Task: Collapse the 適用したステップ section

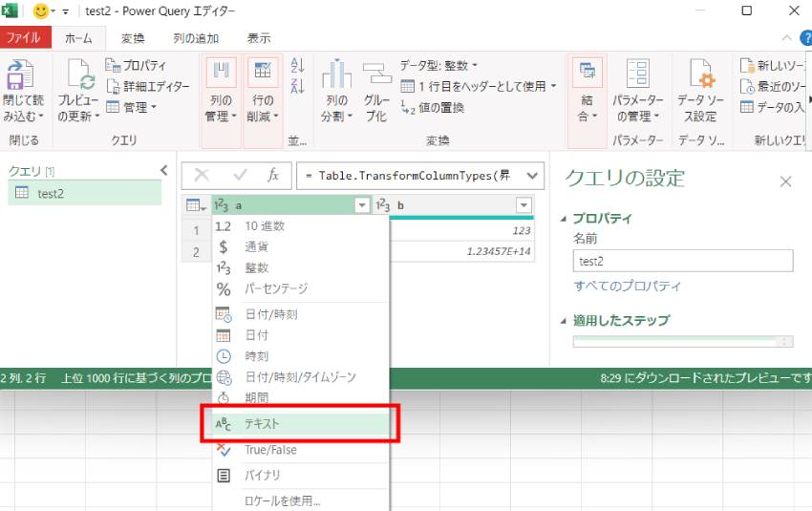Action: click(564, 321)
